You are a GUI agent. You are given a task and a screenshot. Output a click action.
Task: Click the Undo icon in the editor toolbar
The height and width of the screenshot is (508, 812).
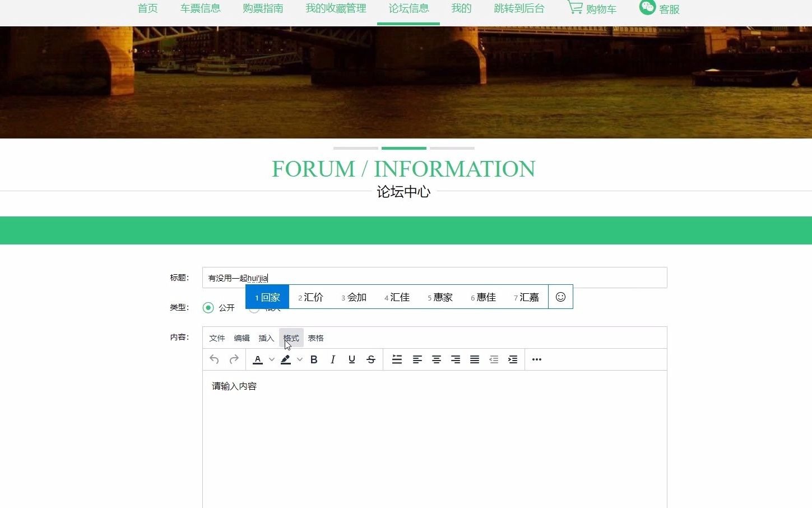(214, 359)
